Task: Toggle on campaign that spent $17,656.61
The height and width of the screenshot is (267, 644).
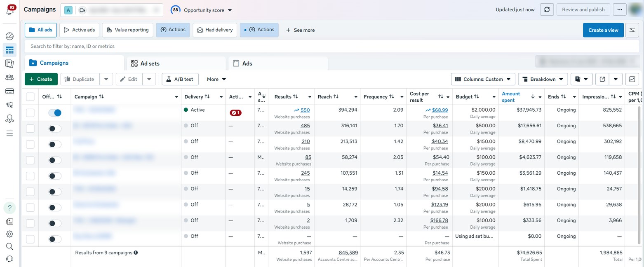Action: pyautogui.click(x=55, y=129)
